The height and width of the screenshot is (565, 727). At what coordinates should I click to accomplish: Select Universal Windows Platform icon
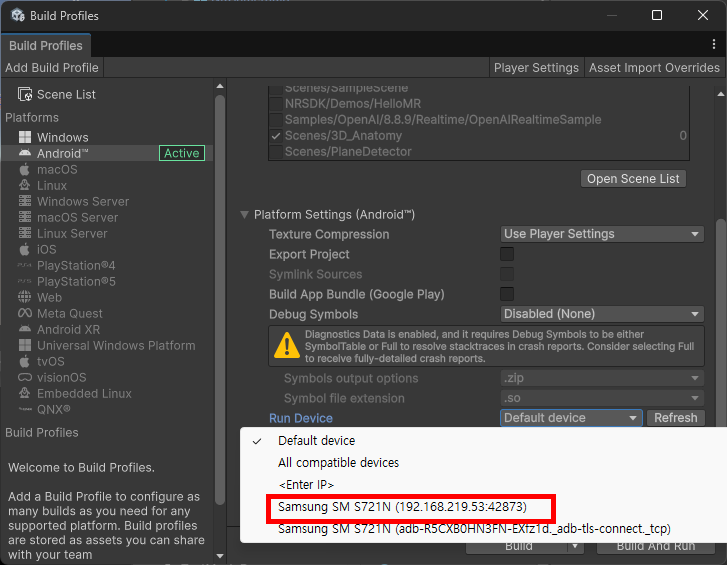tap(25, 345)
